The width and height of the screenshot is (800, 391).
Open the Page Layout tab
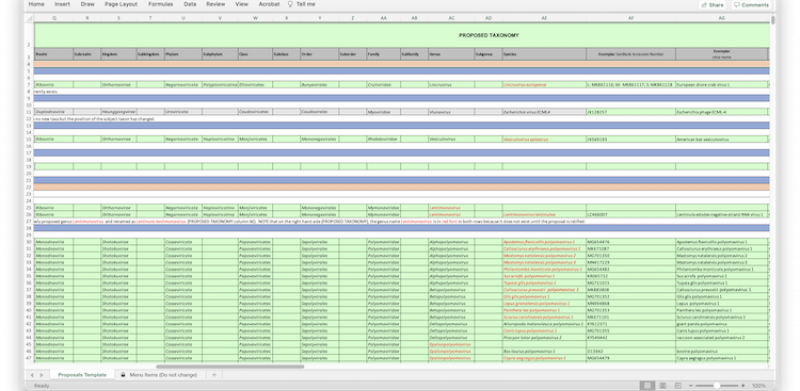(x=121, y=4)
